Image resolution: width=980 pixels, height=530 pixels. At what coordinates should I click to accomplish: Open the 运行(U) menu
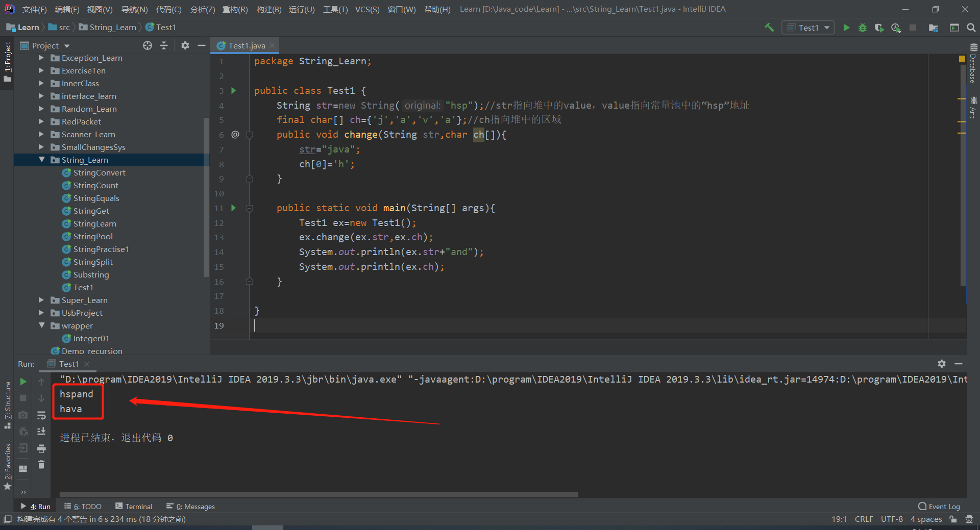click(302, 9)
